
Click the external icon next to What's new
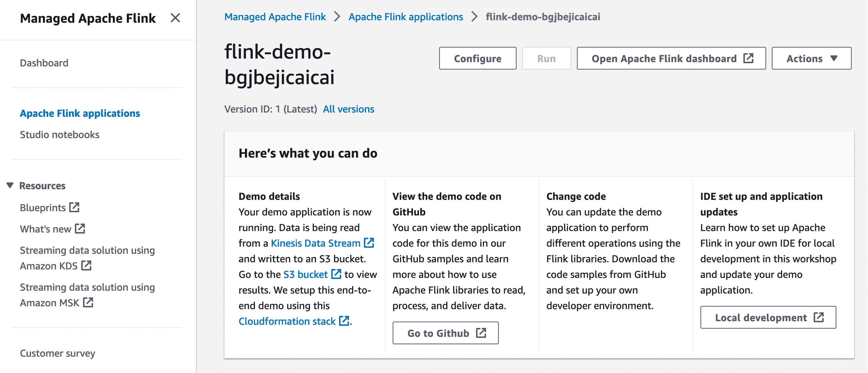click(x=80, y=229)
